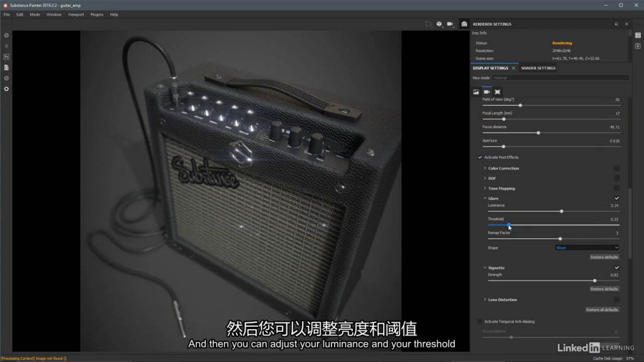The image size is (644, 362).
Task: Open the Viewport menu
Action: [76, 14]
